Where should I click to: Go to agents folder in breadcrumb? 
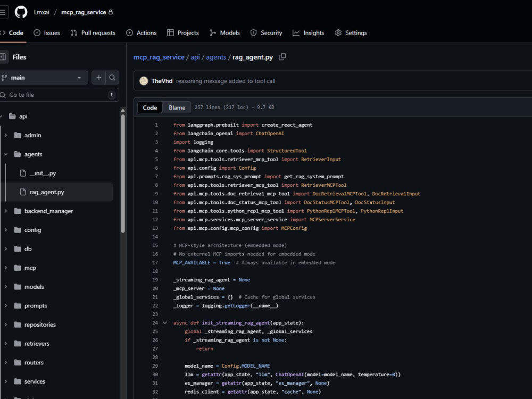click(216, 57)
